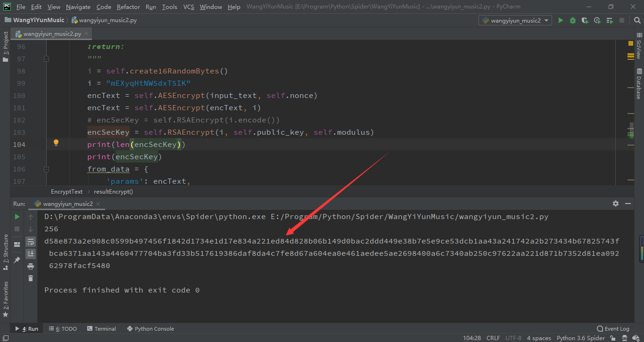The width and height of the screenshot is (644, 342).
Task: Print the console output
Action: [31, 266]
